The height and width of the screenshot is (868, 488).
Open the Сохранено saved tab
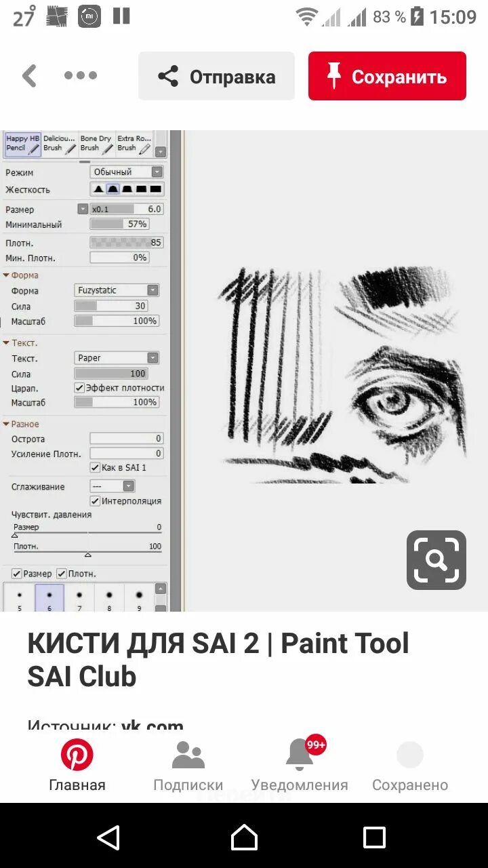[x=410, y=766]
